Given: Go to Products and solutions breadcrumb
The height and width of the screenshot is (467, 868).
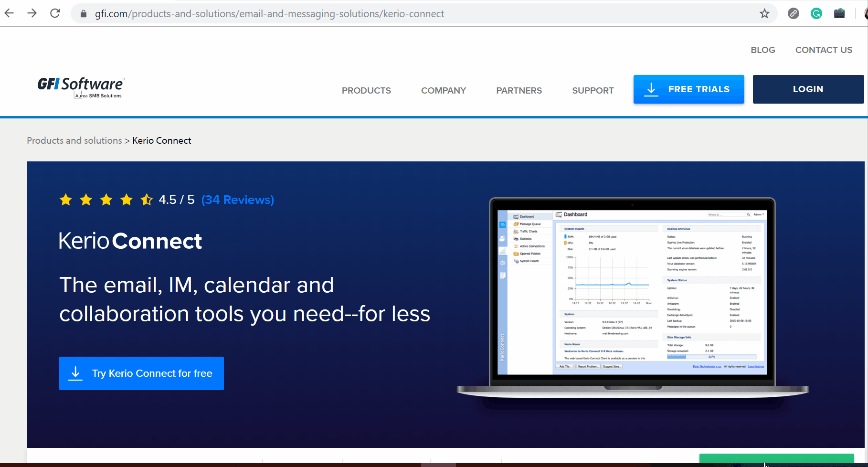Looking at the screenshot, I should (x=74, y=140).
